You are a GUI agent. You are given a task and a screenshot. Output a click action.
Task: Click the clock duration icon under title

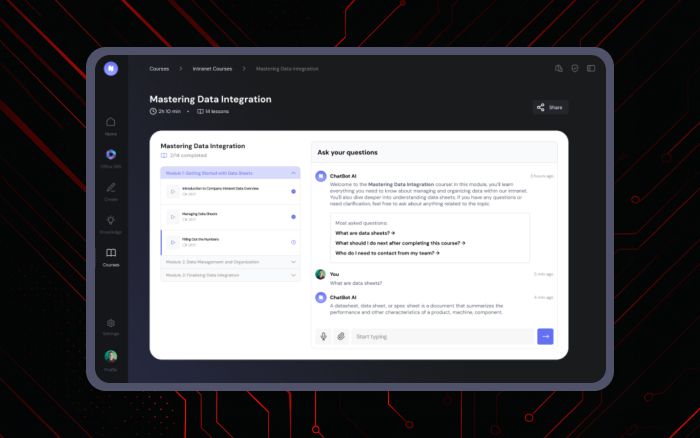pos(153,111)
